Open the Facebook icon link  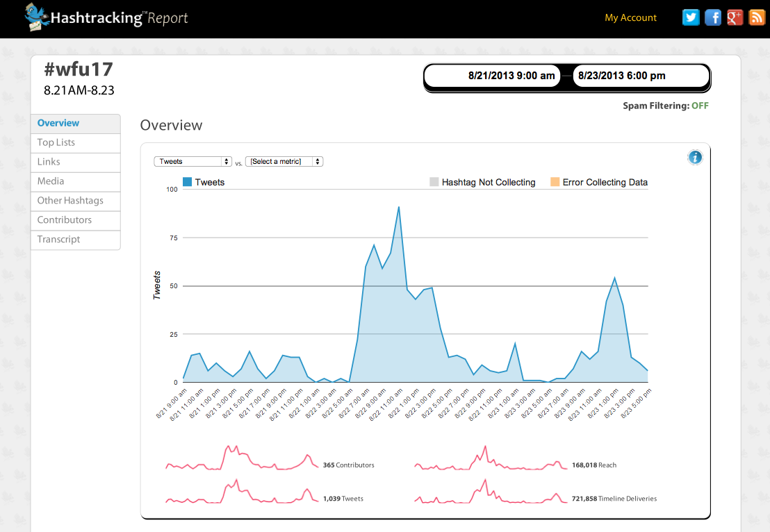[x=713, y=18]
